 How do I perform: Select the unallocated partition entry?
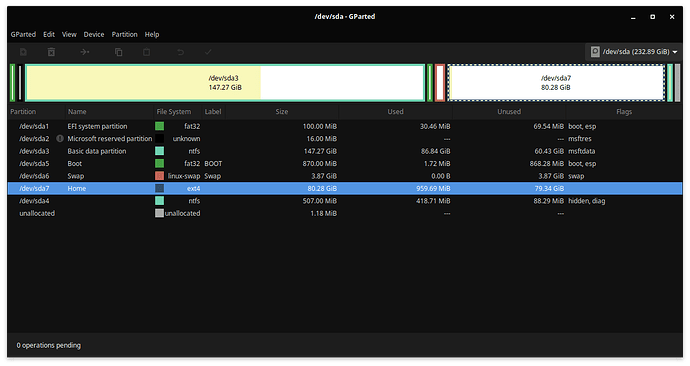345,213
